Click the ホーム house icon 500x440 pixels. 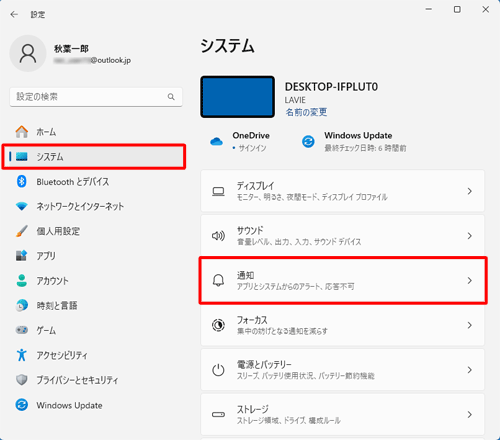coord(22,132)
